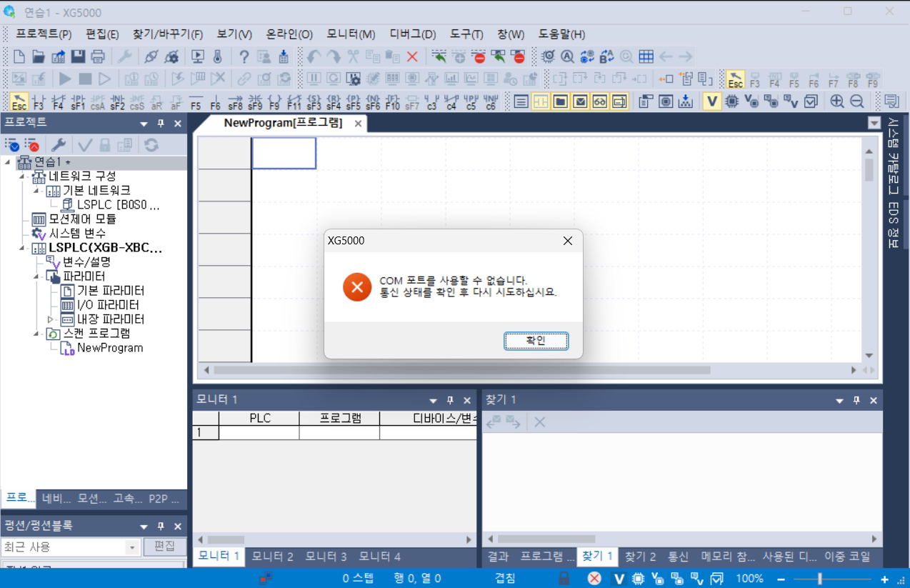Select the normally open contact F3 tool
This screenshot has width=910, height=588.
tap(37, 101)
